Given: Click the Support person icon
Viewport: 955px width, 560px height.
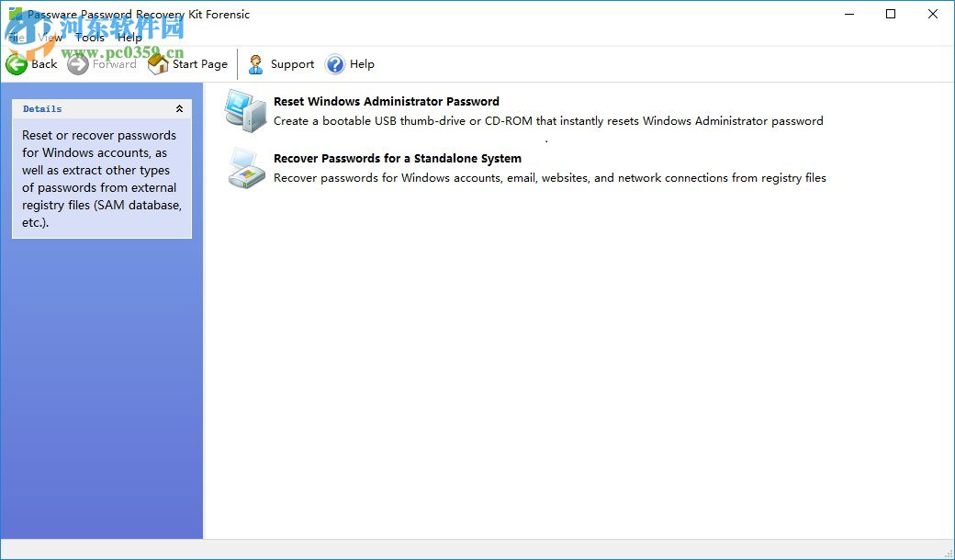Looking at the screenshot, I should tap(256, 64).
